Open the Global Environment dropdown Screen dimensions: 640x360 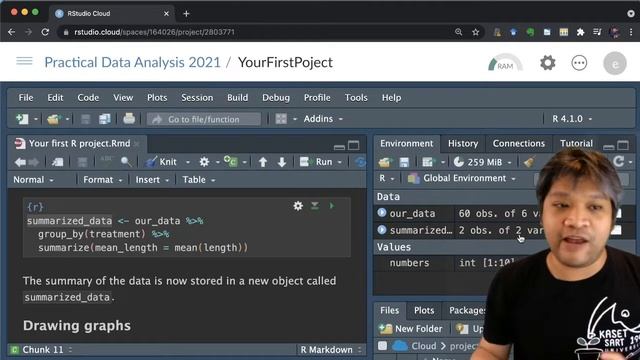coord(462,178)
